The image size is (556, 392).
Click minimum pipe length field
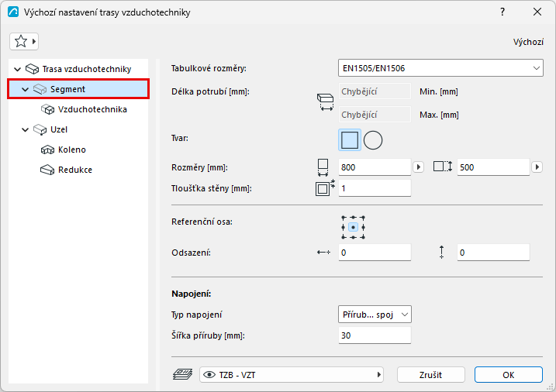[375, 91]
